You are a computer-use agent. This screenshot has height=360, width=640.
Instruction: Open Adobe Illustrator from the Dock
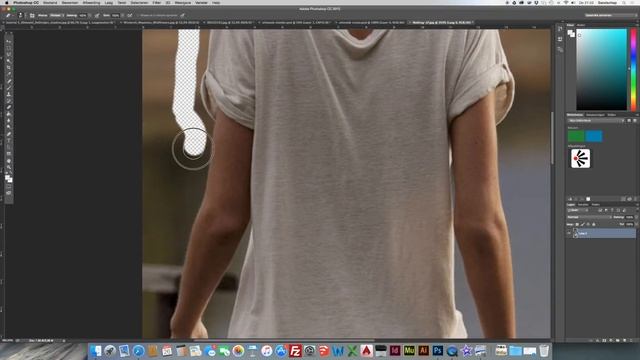(423, 351)
